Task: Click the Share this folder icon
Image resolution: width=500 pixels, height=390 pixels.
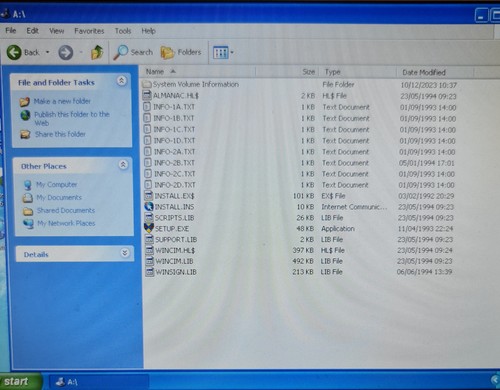Action: click(25, 134)
